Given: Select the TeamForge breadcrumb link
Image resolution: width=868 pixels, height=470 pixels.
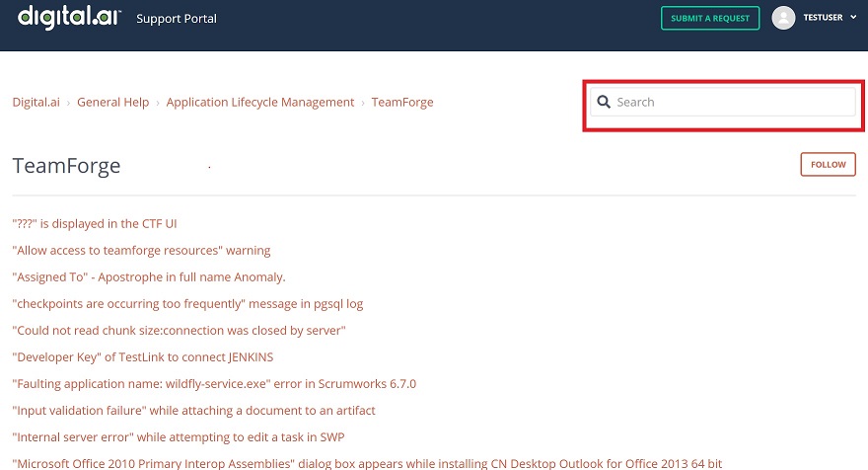Looking at the screenshot, I should pyautogui.click(x=402, y=102).
